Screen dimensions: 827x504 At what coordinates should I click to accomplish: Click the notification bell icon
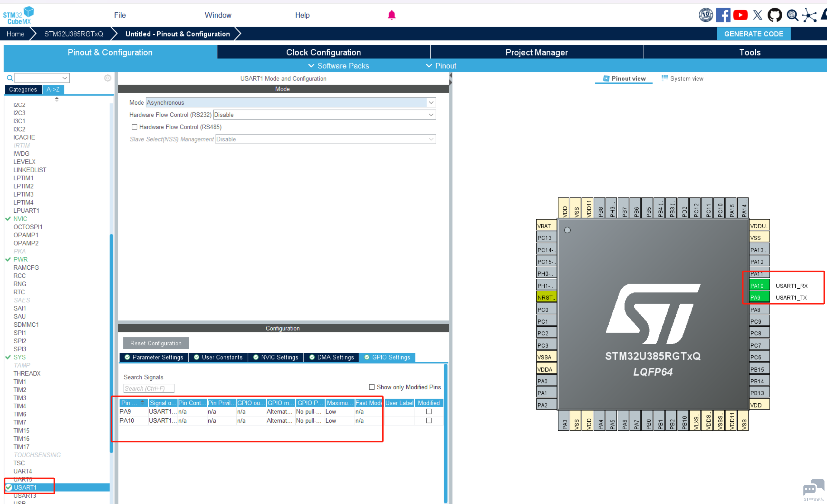coord(392,15)
